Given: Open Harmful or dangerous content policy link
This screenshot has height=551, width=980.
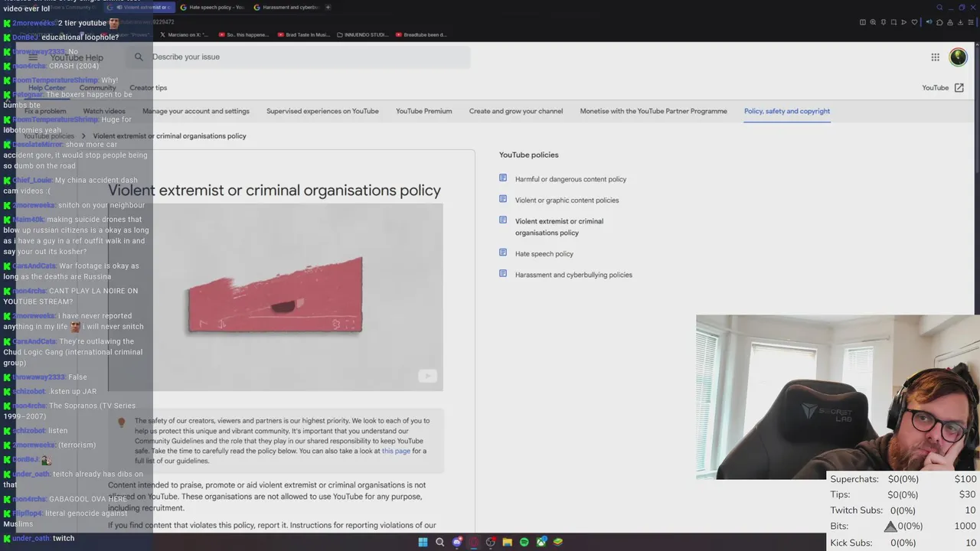Looking at the screenshot, I should point(570,179).
